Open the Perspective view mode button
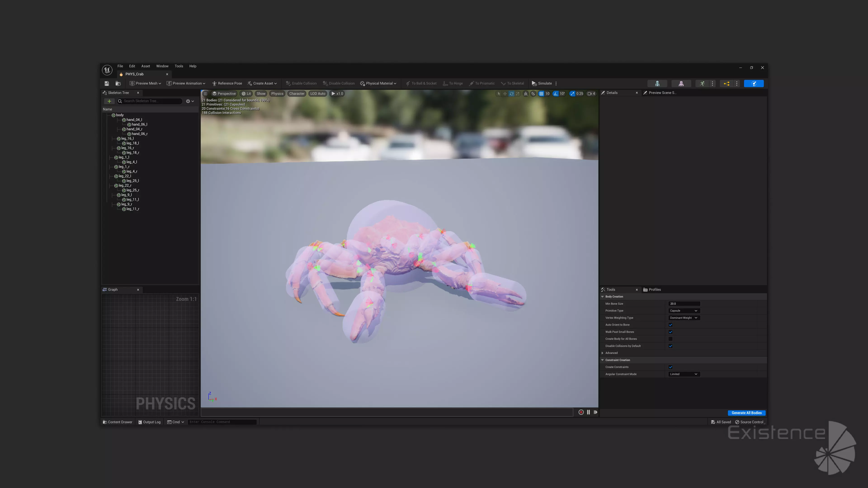868x488 pixels. [224, 94]
